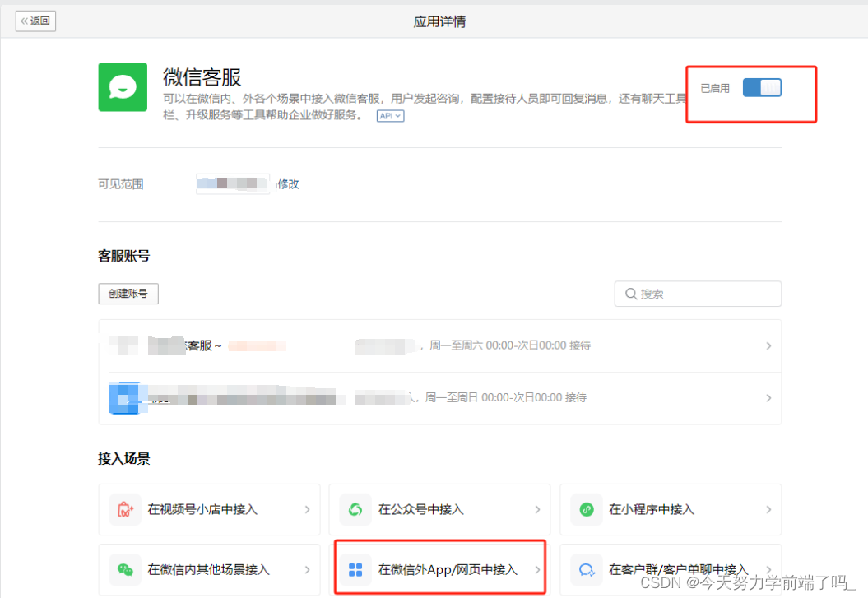Image resolution: width=868 pixels, height=598 pixels.
Task: Open 在公众号中接入 card
Action: (x=439, y=509)
